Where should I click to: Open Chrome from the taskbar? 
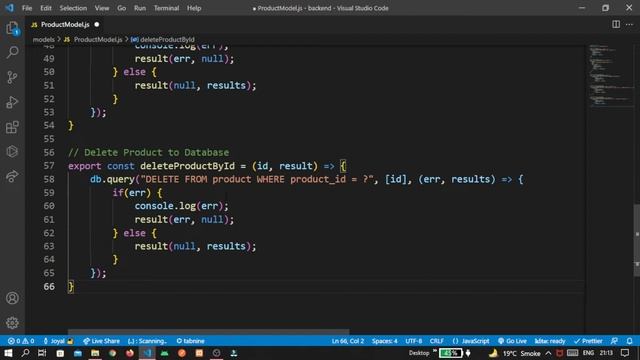(112, 353)
